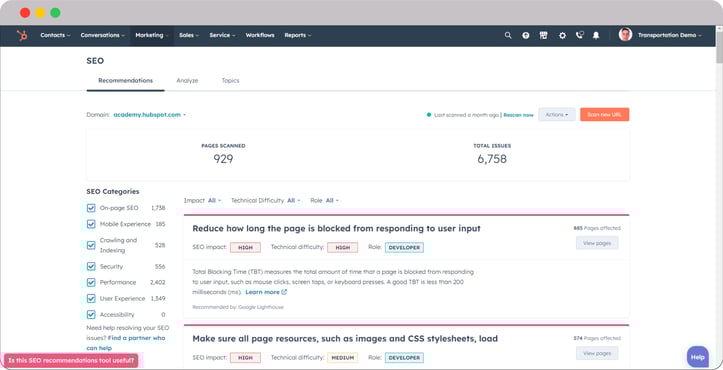Open the notifications bell icon
The width and height of the screenshot is (723, 370).
(596, 36)
